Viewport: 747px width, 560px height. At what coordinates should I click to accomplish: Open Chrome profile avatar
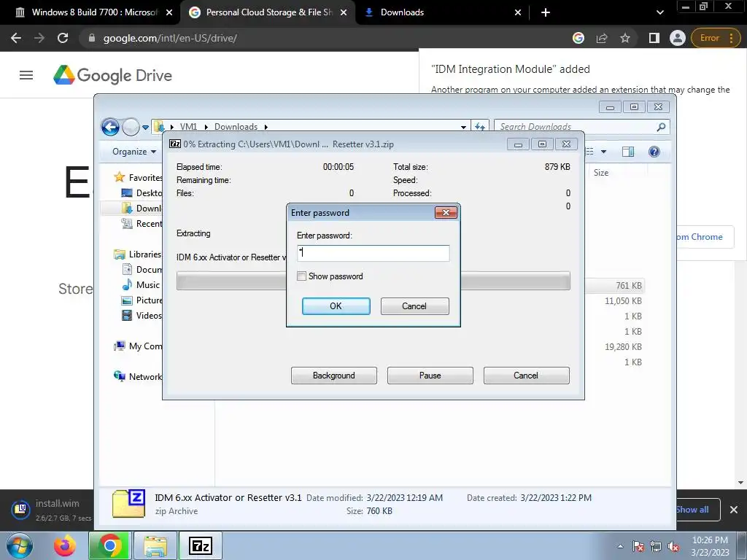[x=677, y=38]
